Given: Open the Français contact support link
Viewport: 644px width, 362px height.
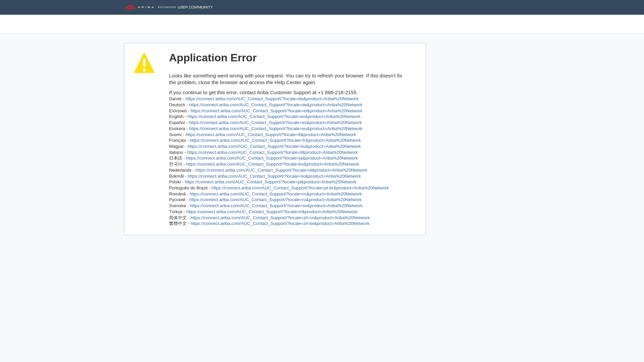Looking at the screenshot, I should 275,140.
